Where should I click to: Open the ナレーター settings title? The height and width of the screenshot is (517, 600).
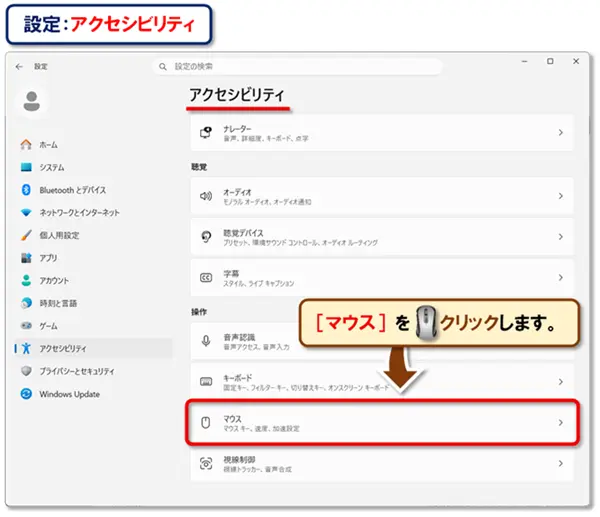coord(237,129)
